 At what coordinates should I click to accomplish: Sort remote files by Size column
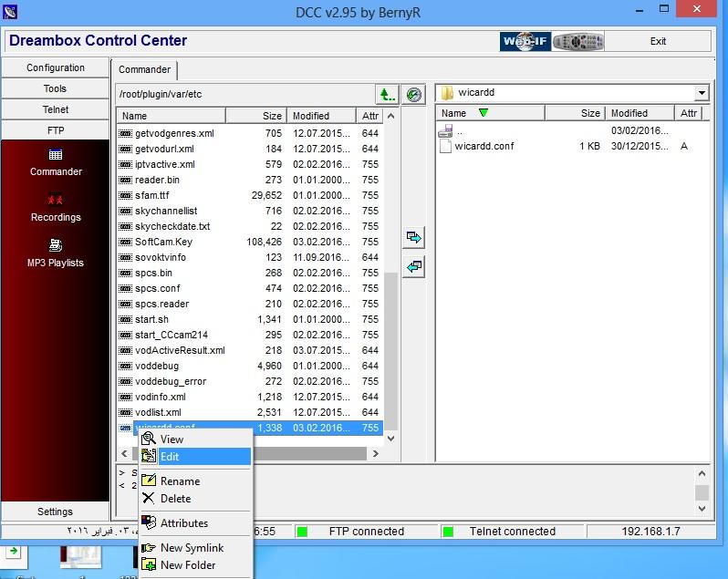(256, 116)
